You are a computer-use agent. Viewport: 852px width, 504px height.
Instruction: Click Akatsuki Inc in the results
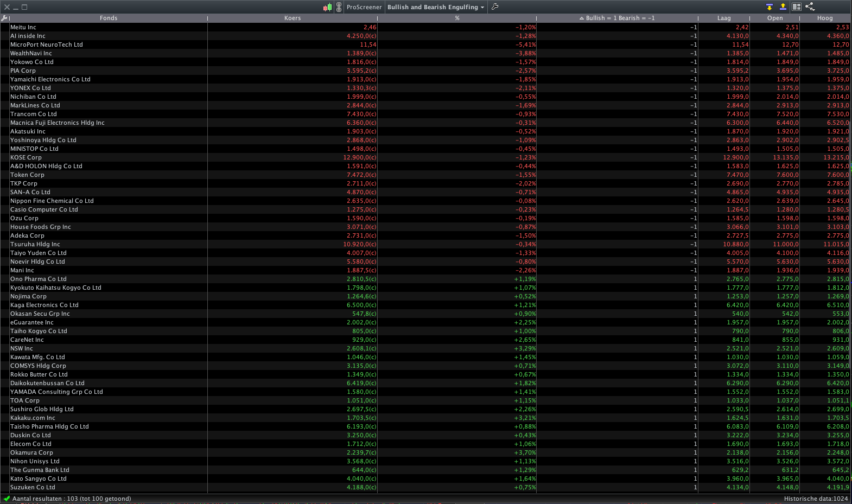[28, 131]
